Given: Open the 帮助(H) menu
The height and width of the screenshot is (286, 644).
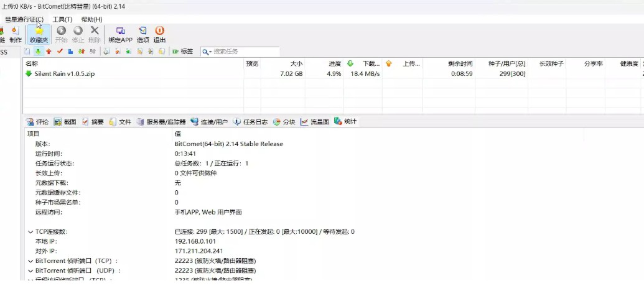Looking at the screenshot, I should point(91,19).
